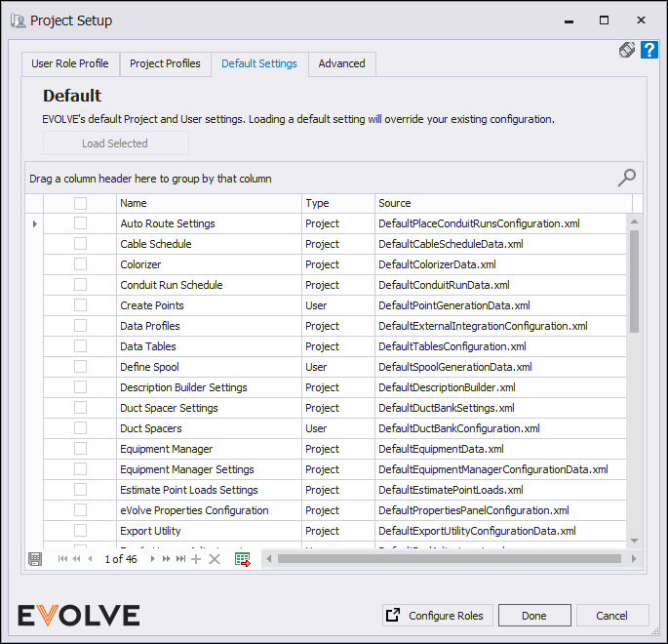
Task: Select the Duct Spacer Settings name cell
Action: pos(209,408)
